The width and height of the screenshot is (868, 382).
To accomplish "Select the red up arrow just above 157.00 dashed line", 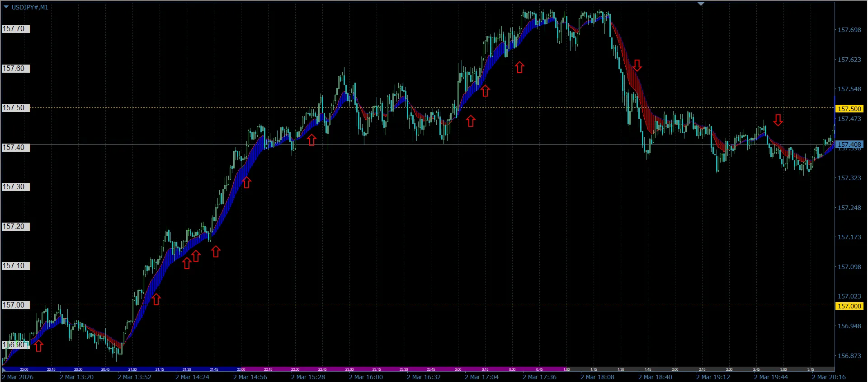I will point(156,299).
